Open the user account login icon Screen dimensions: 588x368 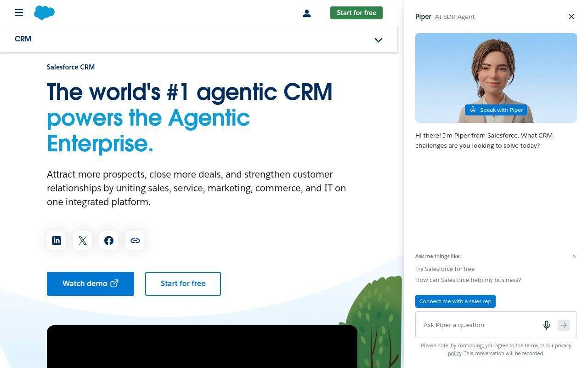(307, 13)
